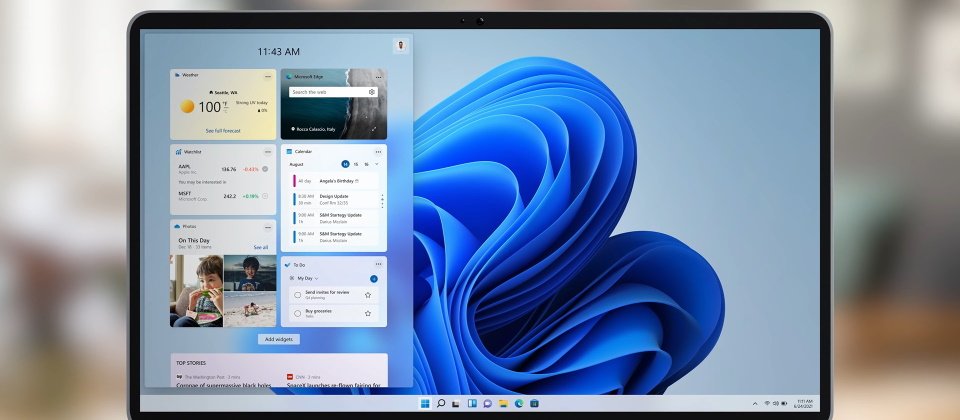960x420 pixels.
Task: Click the Search the web field
Action: point(333,92)
